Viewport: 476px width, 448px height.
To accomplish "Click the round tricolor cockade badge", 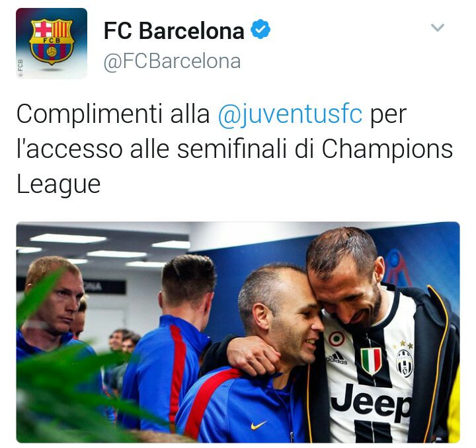I will point(336,339).
